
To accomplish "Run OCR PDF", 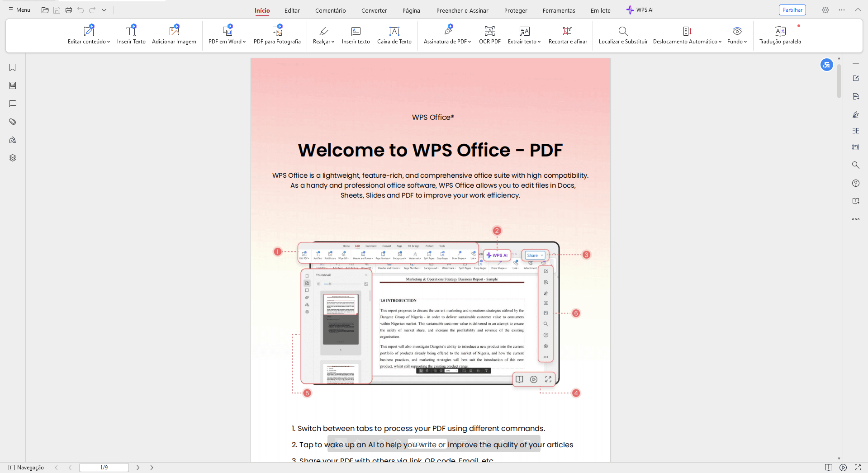I will [490, 35].
